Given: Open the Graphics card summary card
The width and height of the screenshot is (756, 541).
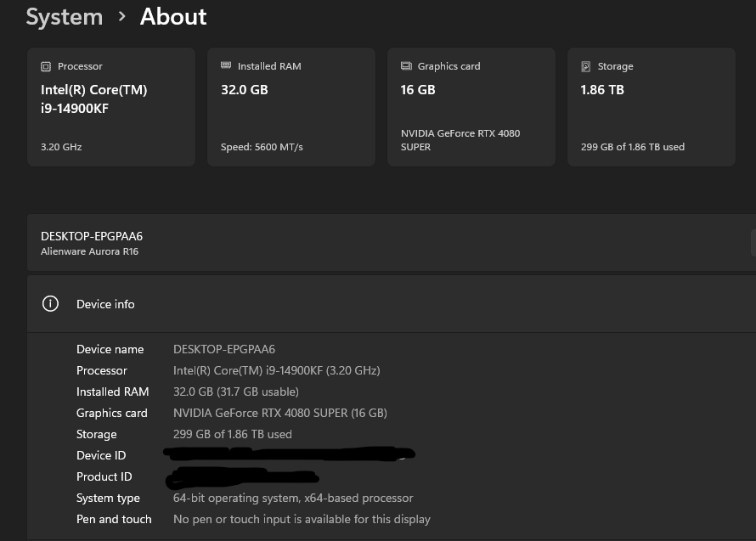Looking at the screenshot, I should 471,107.
